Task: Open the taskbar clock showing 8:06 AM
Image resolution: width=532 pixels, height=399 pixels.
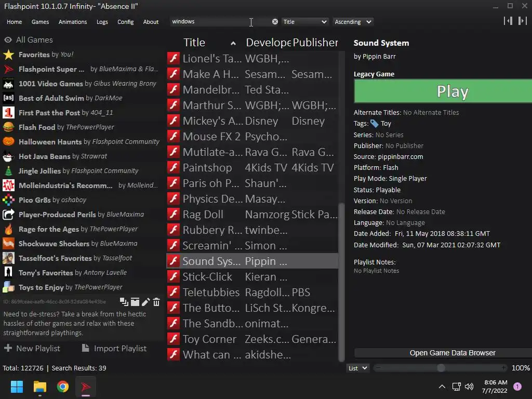Action: coord(495,387)
